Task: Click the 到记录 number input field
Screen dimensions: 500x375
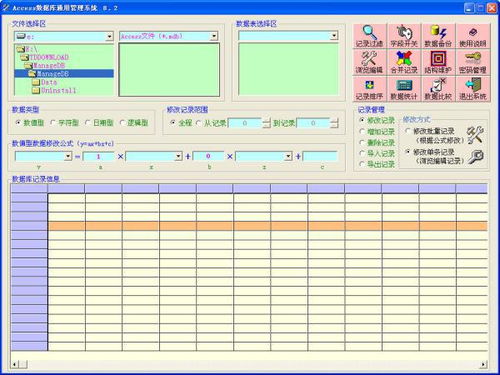Action: coord(313,123)
